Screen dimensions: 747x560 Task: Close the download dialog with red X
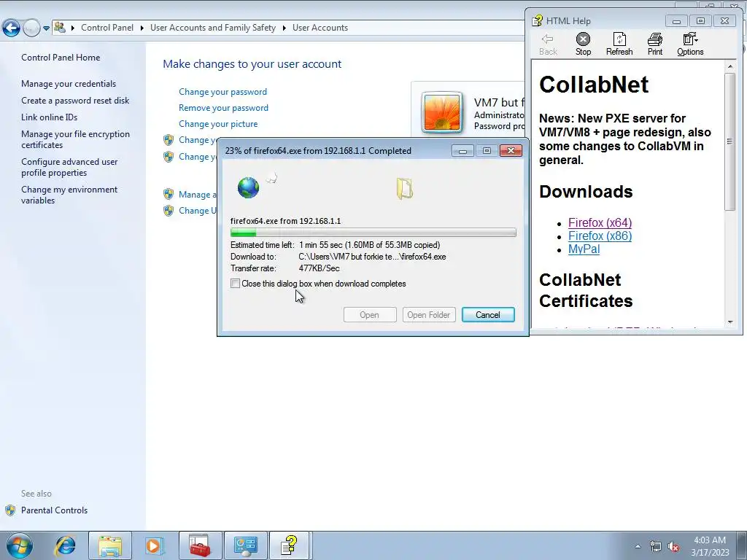pyautogui.click(x=511, y=151)
